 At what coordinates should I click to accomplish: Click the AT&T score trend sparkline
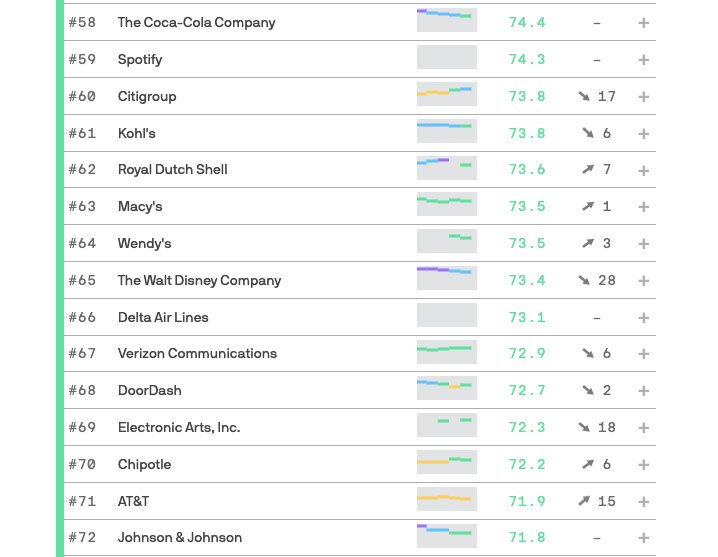(446, 499)
